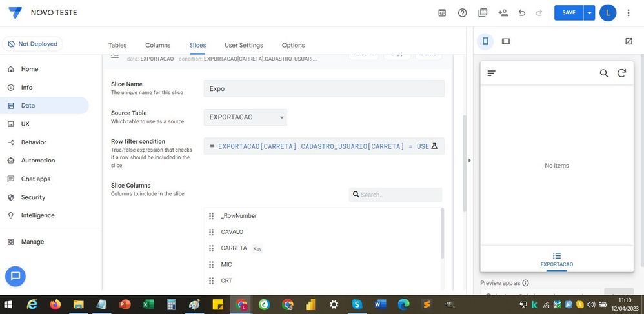Go to Home in sidebar
644x314 pixels.
[30, 69]
